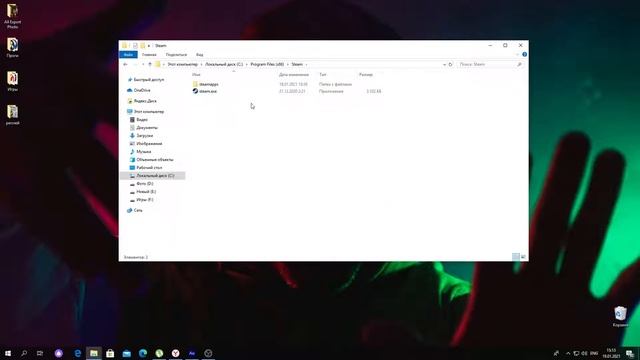Open the Поделиться ribbon tab
The image size is (640, 360).
point(176,55)
